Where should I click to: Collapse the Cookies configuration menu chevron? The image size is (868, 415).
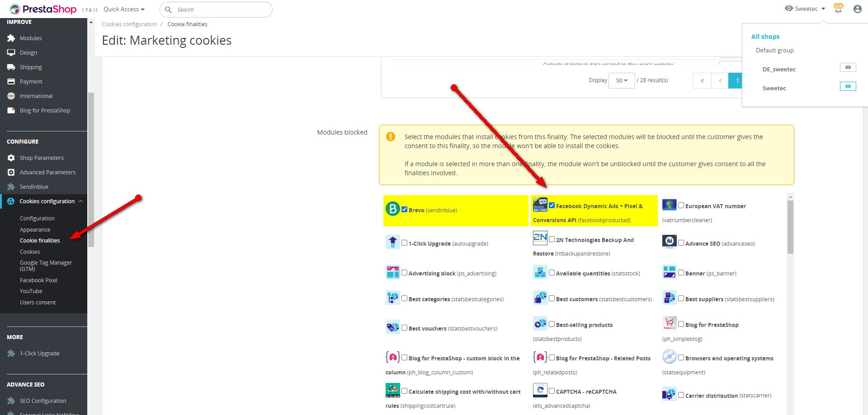tap(80, 201)
